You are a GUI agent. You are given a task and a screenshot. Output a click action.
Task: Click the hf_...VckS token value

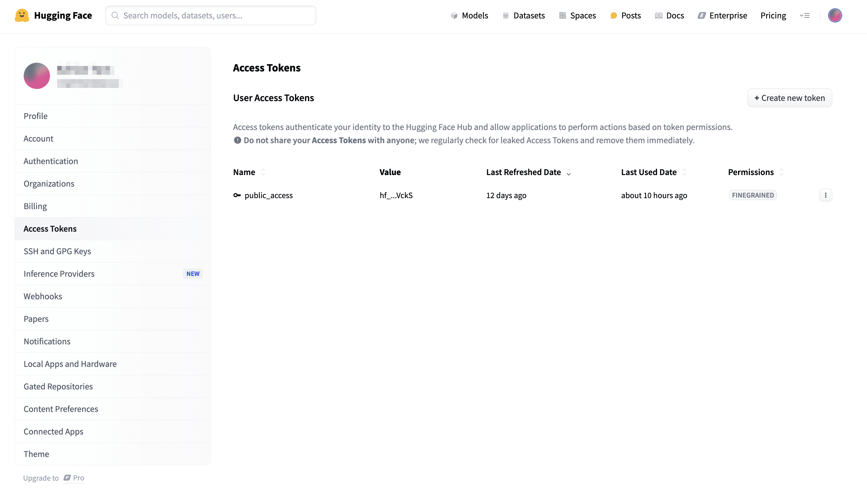click(396, 195)
